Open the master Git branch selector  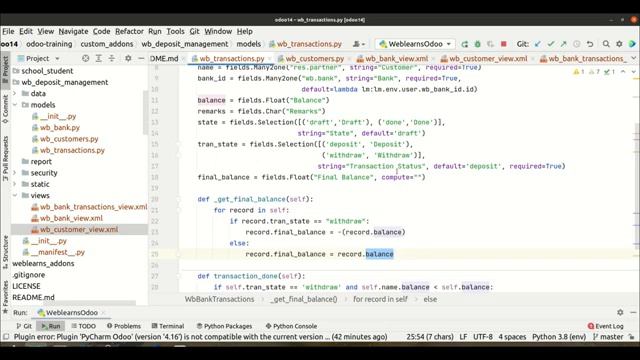click(608, 337)
